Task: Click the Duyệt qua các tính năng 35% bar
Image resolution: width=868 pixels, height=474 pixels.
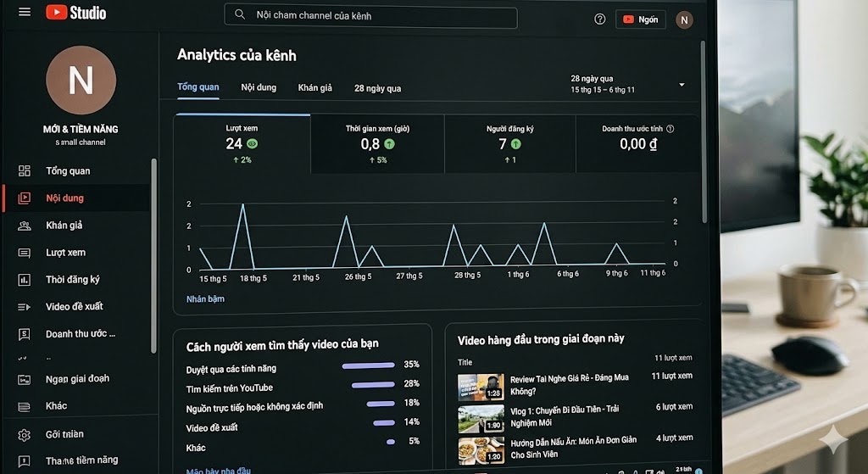Action: (x=368, y=365)
